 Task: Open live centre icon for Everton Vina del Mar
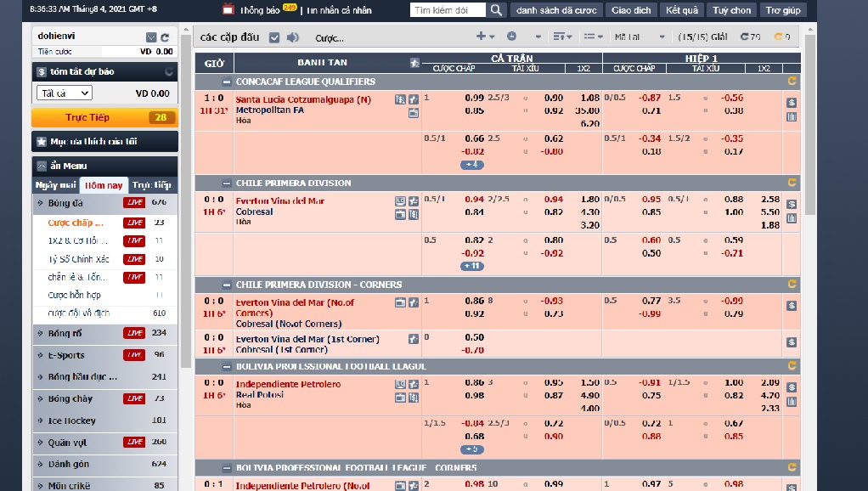pyautogui.click(x=400, y=201)
